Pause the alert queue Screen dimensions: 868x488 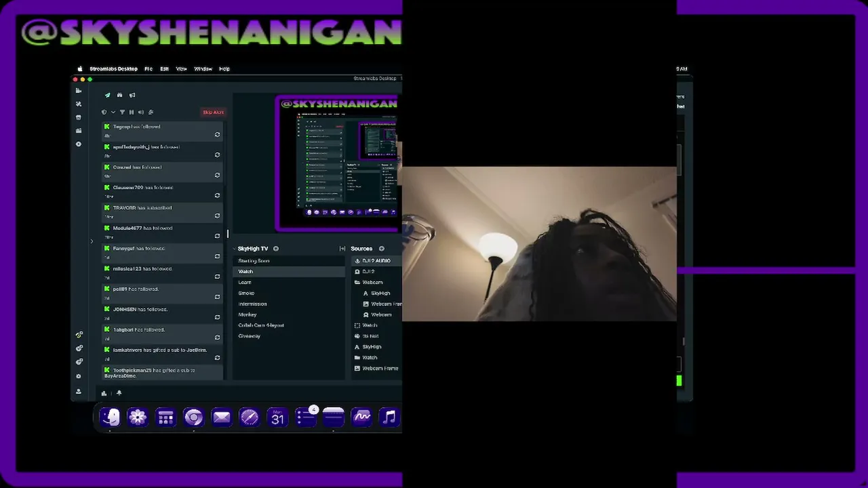(x=132, y=113)
